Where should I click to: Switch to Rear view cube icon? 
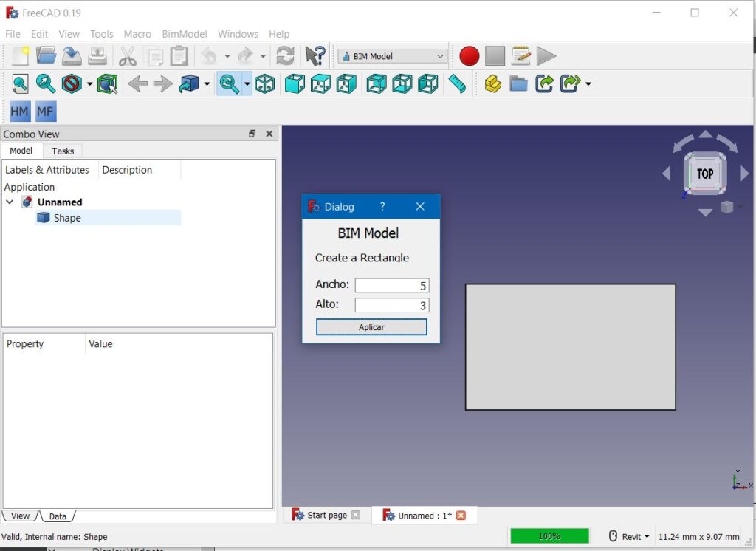[377, 84]
